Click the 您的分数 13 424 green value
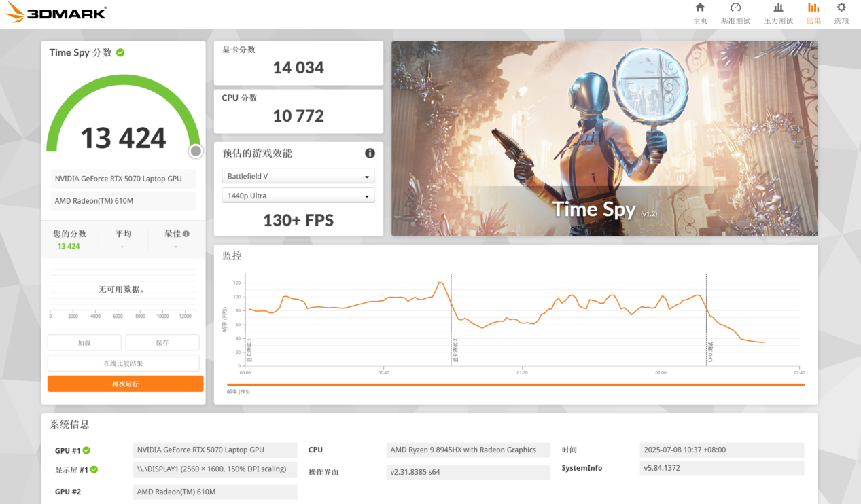This screenshot has height=504, width=861. pyautogui.click(x=69, y=246)
